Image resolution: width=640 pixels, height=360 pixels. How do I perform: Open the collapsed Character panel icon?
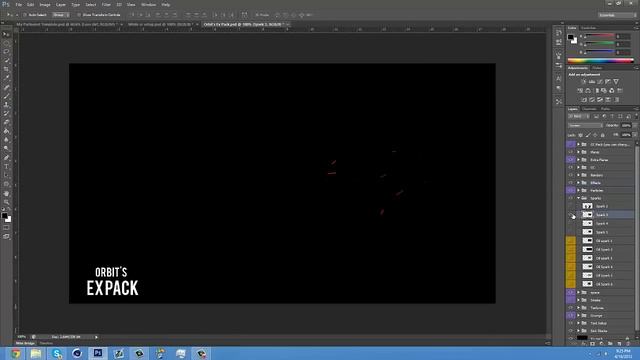coord(559,78)
